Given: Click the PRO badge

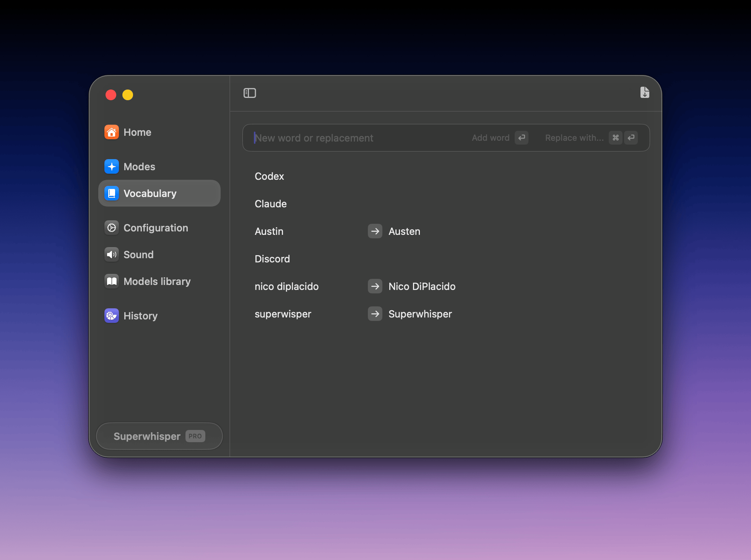Looking at the screenshot, I should (x=195, y=436).
